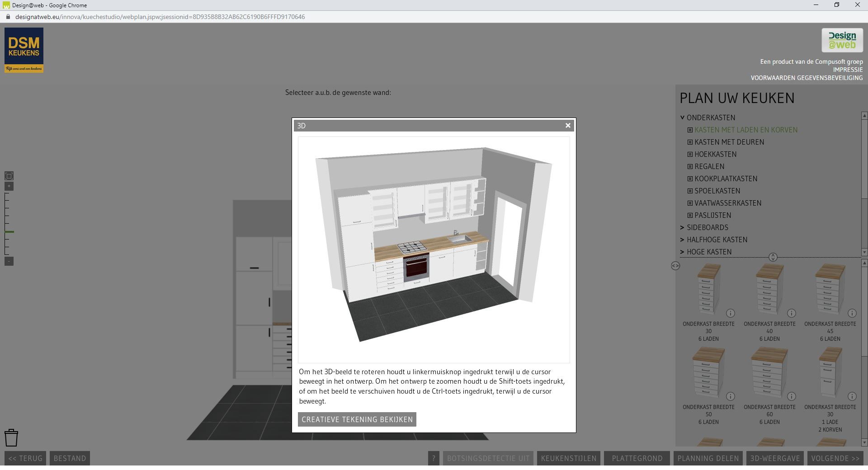This screenshot has height=470, width=868.
Task: Expand the Sideboards category
Action: click(x=682, y=227)
